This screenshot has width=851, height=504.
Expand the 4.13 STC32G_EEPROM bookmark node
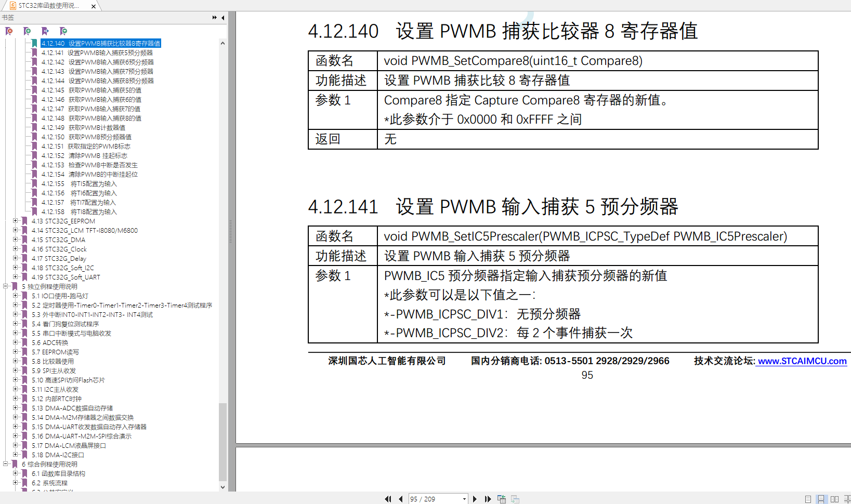(15, 221)
